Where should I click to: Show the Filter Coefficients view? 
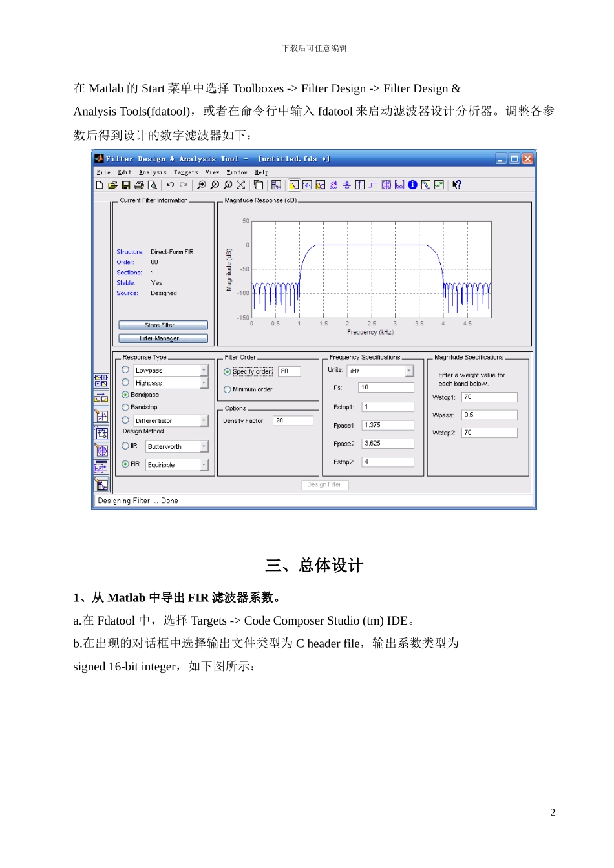tap(400, 185)
